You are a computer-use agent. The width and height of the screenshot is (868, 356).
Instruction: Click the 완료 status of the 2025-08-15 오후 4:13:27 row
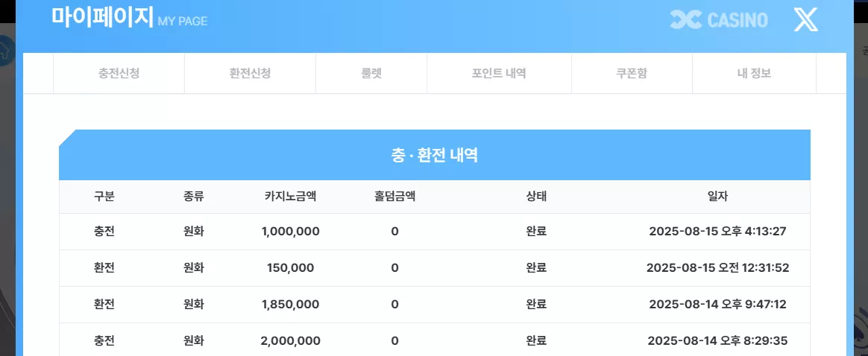tap(536, 232)
